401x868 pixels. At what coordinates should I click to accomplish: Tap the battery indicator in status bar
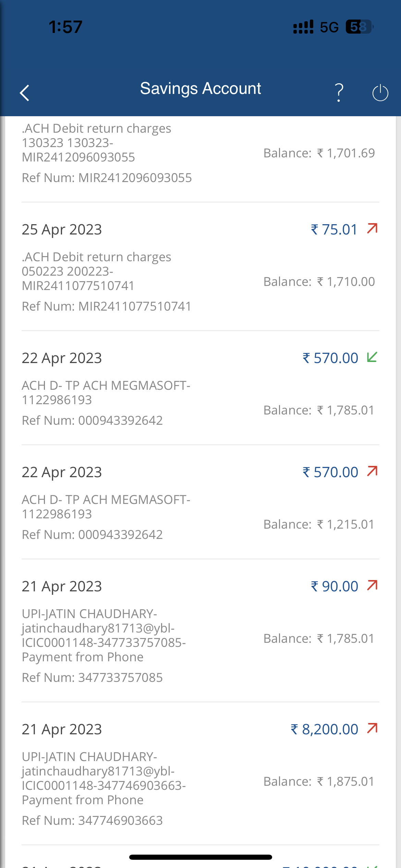point(359,27)
